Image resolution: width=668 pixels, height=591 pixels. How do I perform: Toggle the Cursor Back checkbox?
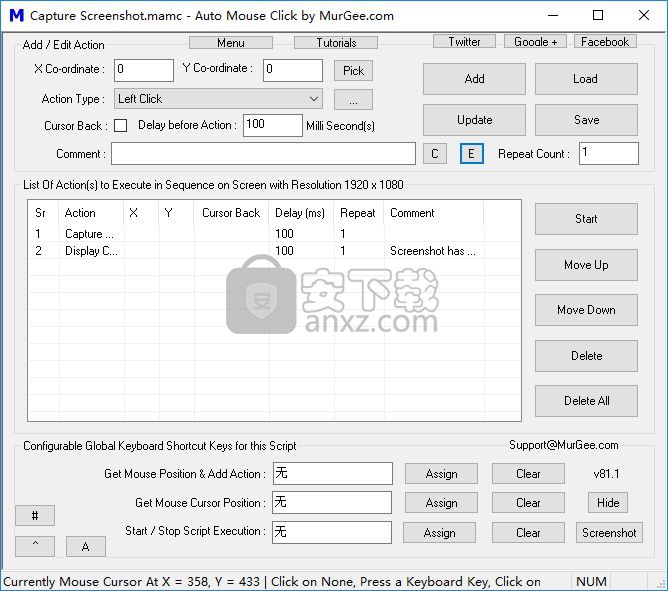(x=121, y=126)
